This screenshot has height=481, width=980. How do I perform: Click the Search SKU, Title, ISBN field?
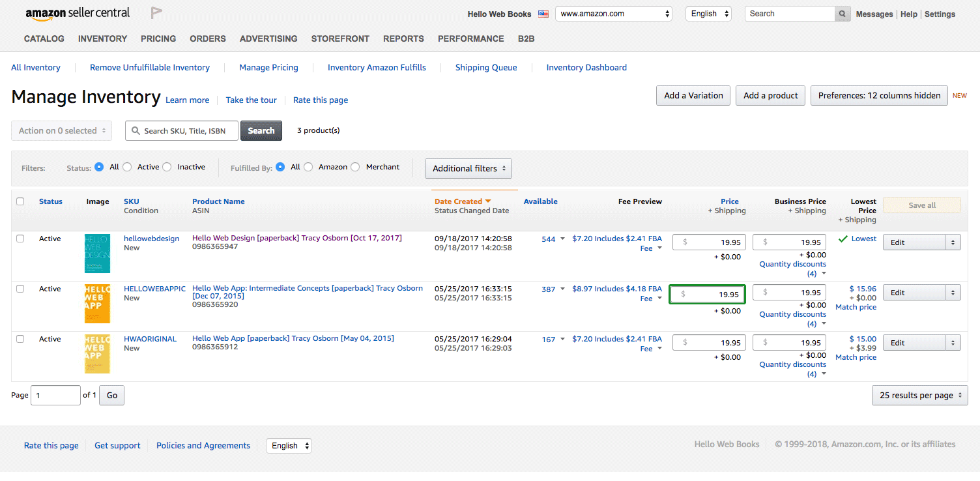click(x=181, y=130)
